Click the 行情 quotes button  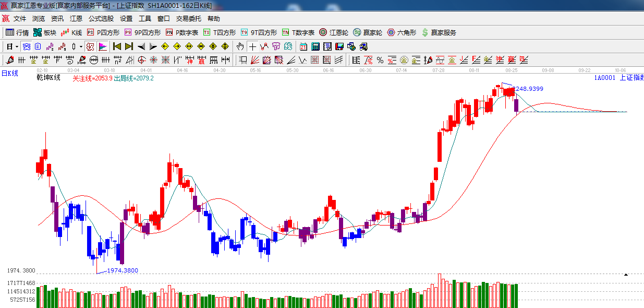tap(17, 32)
